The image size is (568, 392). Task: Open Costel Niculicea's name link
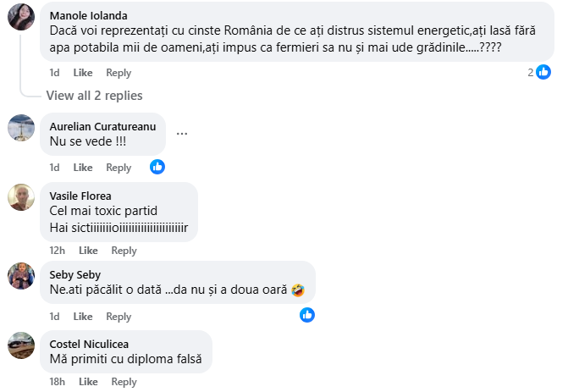pyautogui.click(x=90, y=343)
